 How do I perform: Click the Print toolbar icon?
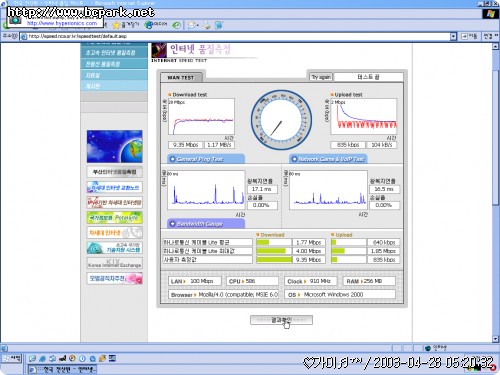tap(207, 25)
